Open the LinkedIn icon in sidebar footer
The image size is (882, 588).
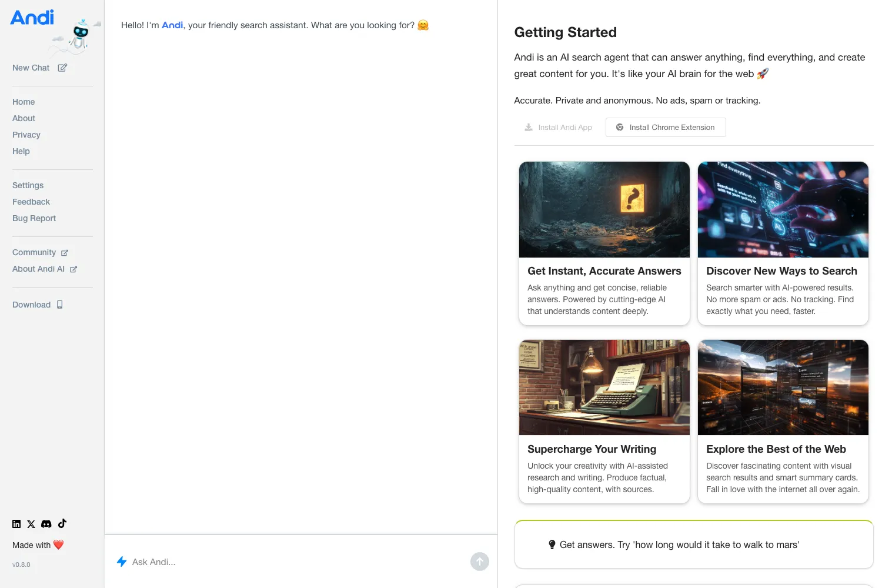point(16,524)
